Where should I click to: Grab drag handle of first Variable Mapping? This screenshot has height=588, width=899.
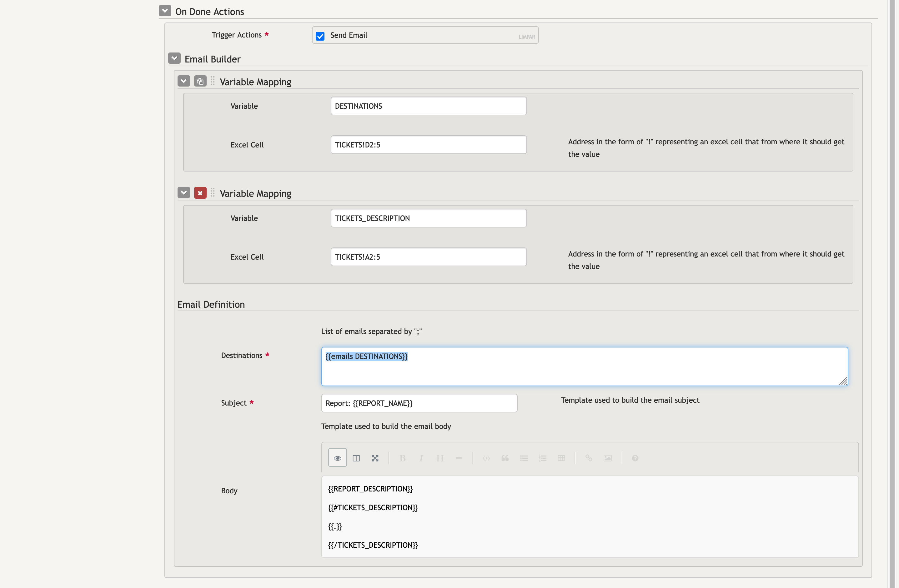click(213, 81)
